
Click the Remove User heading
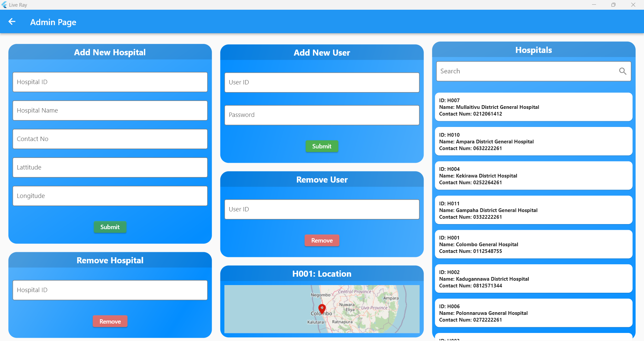322,180
